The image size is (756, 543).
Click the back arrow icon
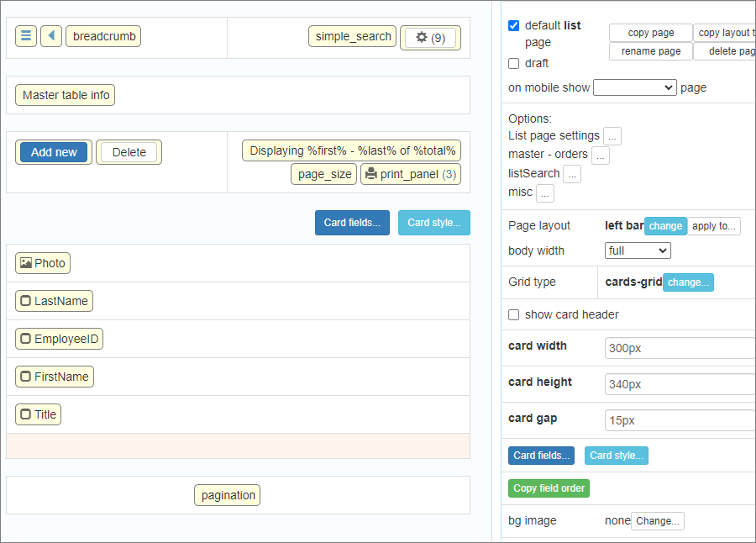click(51, 36)
